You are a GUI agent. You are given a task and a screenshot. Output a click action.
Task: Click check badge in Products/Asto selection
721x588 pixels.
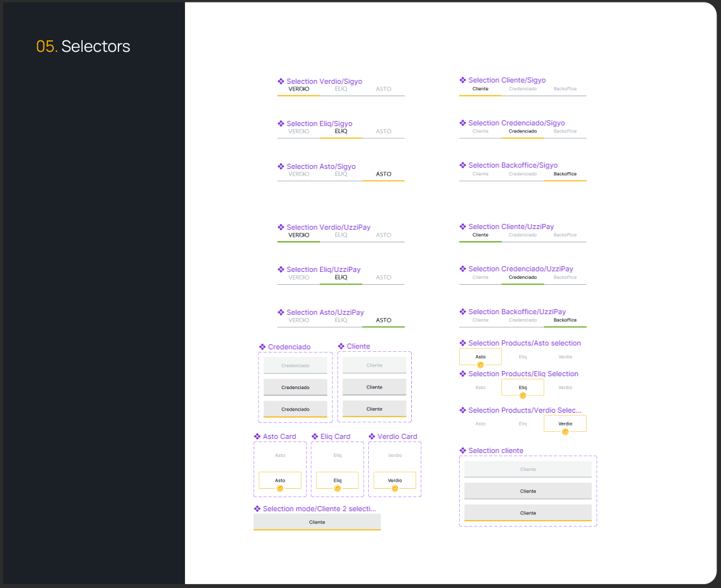480,365
